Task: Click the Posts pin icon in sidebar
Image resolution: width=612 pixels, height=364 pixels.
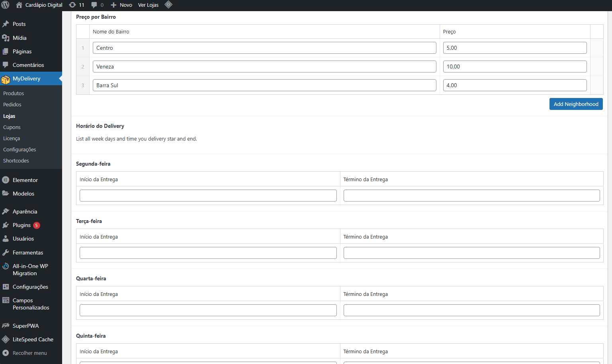Action: point(6,24)
